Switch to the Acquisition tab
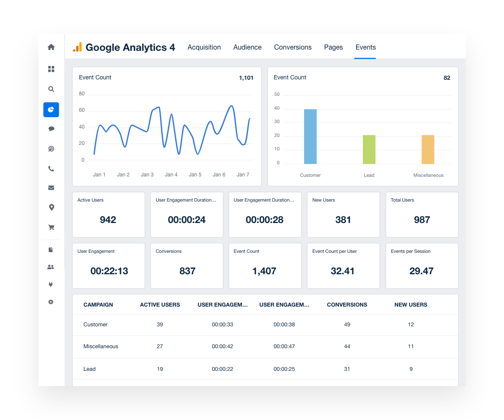The width and height of the screenshot is (504, 420). pos(204,47)
